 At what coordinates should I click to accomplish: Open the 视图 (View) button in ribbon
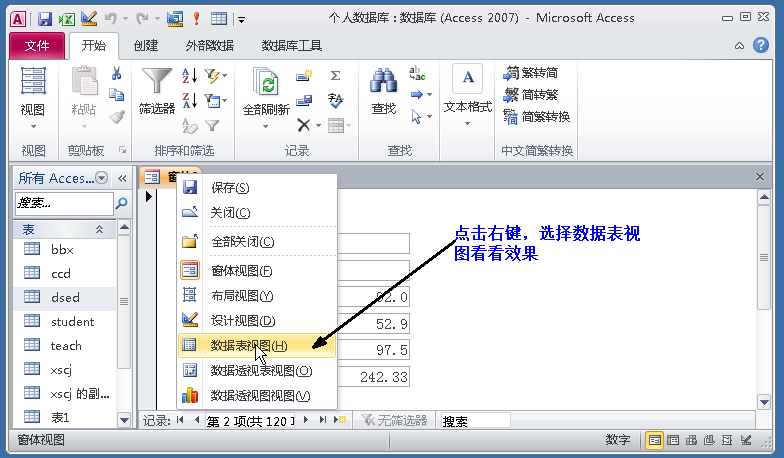click(33, 98)
